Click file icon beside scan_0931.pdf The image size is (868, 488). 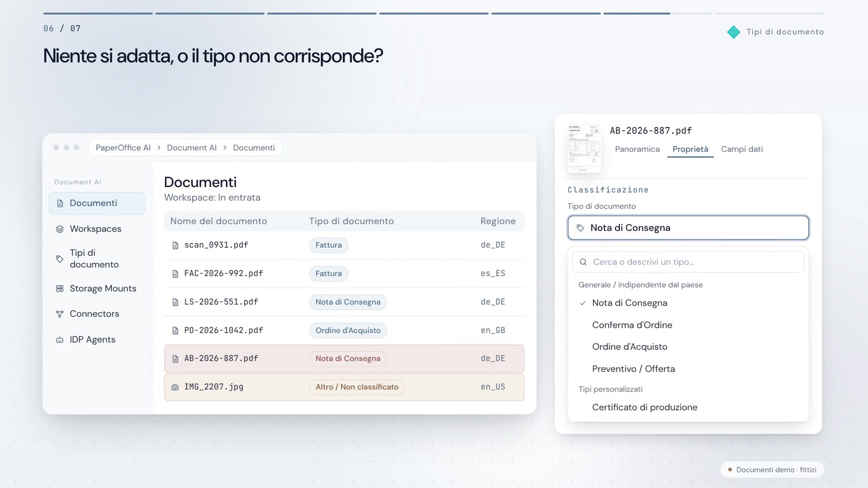(x=175, y=246)
